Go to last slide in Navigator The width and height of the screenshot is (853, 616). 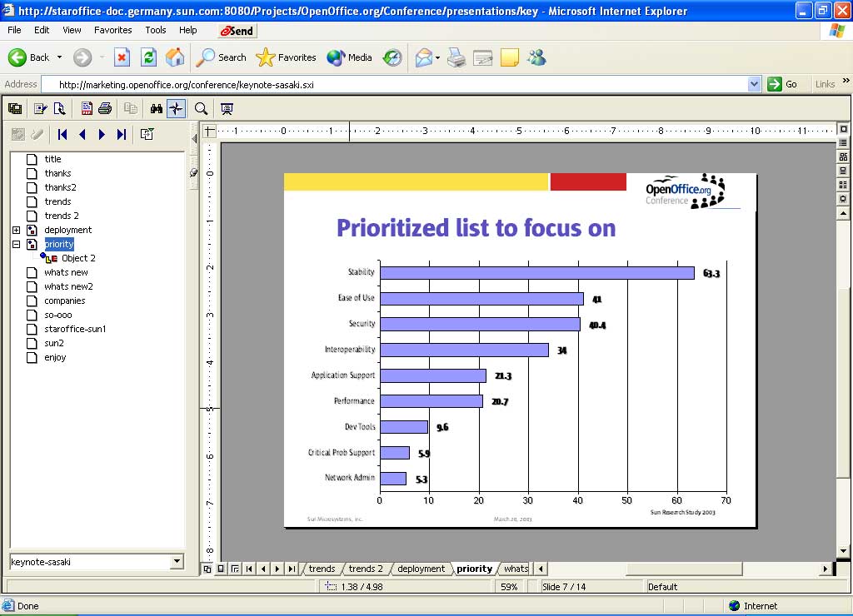click(122, 134)
